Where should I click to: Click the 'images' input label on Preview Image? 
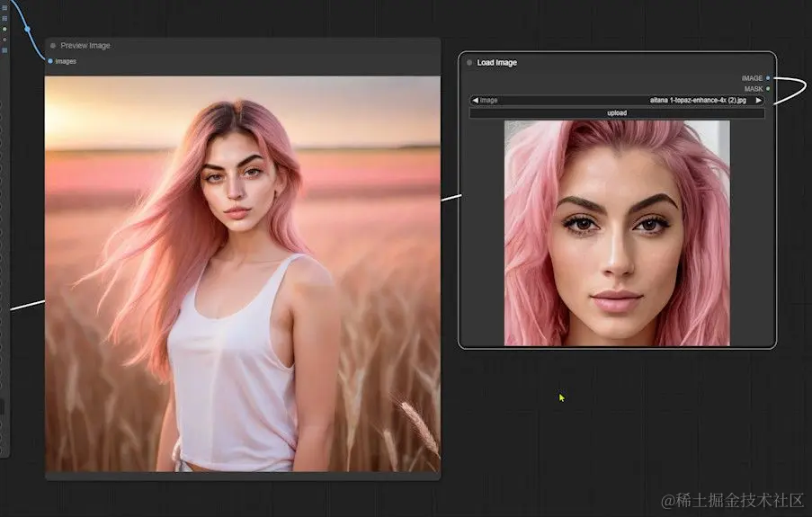[x=66, y=61]
